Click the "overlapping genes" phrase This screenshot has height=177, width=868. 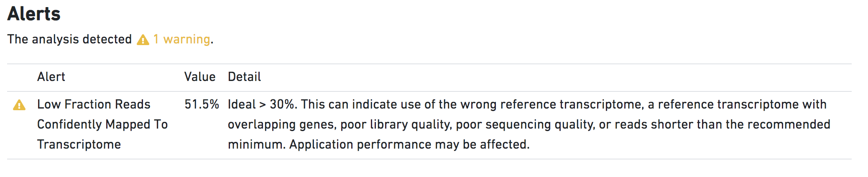[281, 124]
